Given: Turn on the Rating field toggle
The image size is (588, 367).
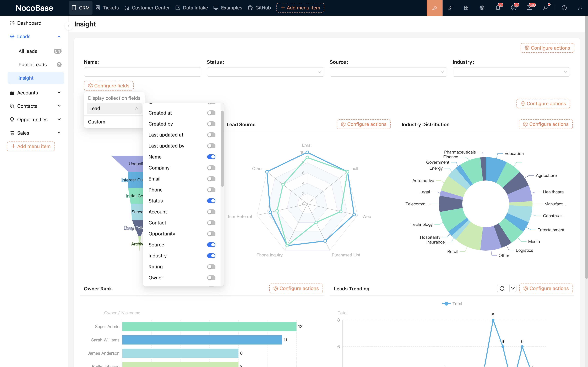Looking at the screenshot, I should tap(211, 267).
